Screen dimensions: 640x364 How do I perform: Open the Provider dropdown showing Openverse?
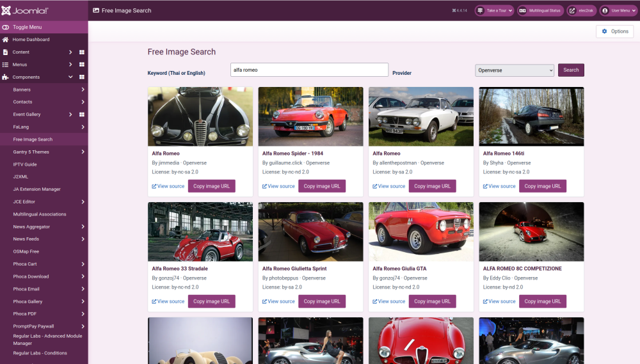[515, 70]
